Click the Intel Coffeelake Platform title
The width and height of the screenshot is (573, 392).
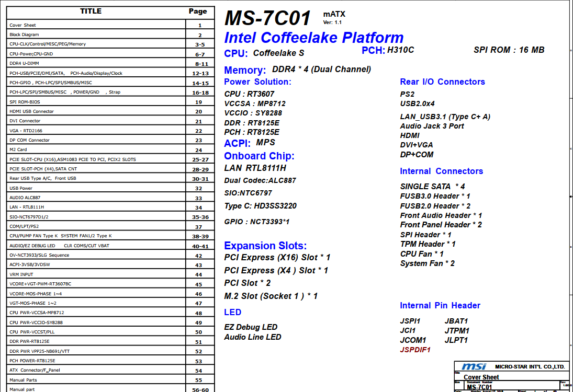[313, 38]
